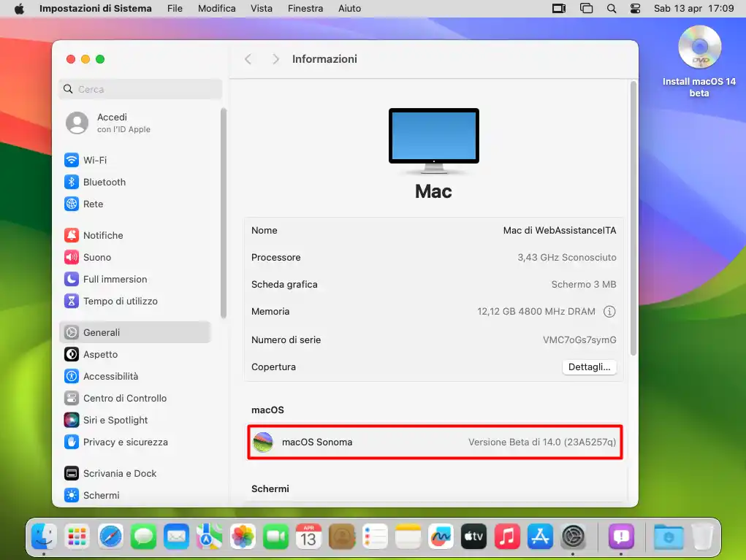Open the Modifica menu
Screen dimensions: 746x560
(x=216, y=9)
